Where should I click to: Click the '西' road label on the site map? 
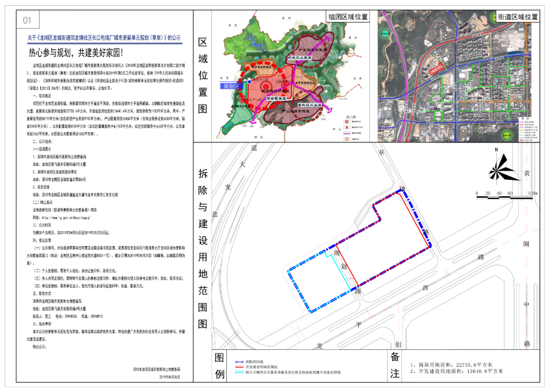[x=425, y=288]
